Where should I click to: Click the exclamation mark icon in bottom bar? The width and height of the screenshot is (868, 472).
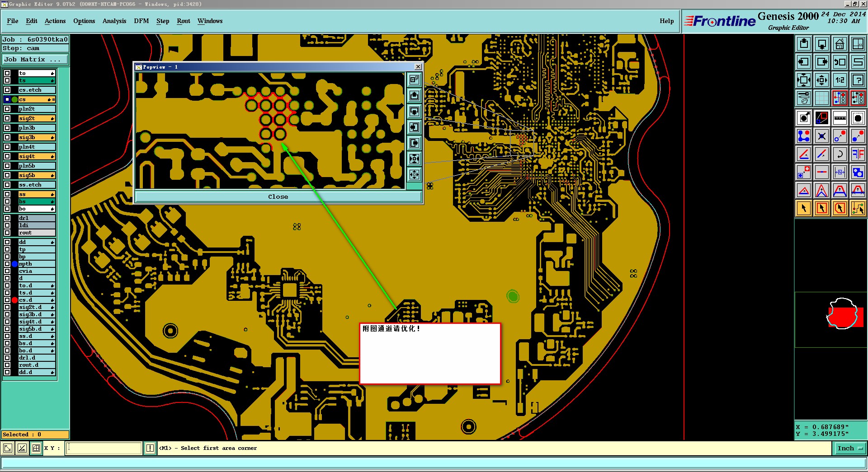150,448
